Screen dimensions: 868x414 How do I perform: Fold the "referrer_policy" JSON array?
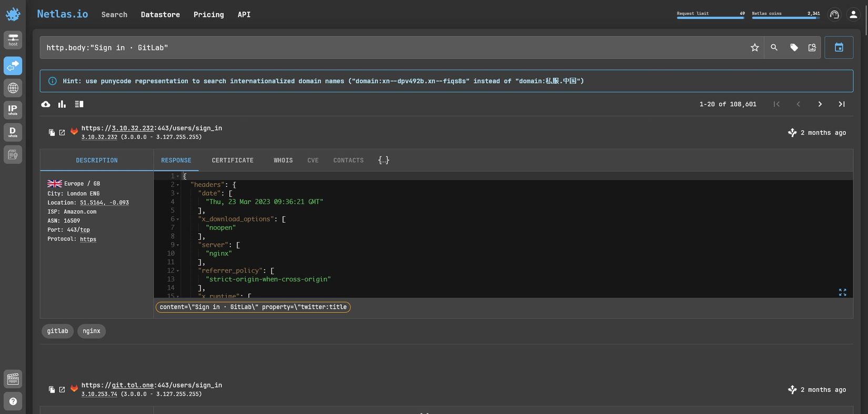(178, 271)
